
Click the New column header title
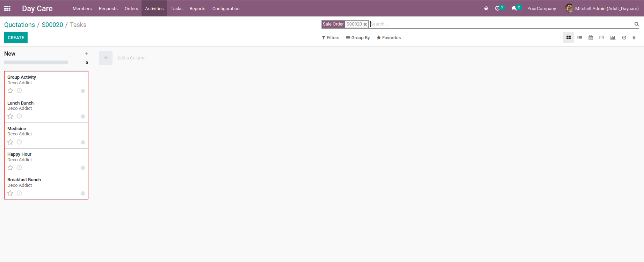click(x=10, y=54)
